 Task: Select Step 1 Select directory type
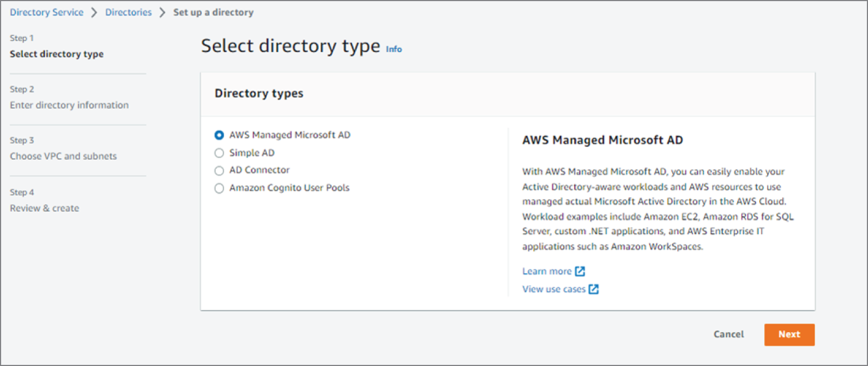(x=57, y=47)
